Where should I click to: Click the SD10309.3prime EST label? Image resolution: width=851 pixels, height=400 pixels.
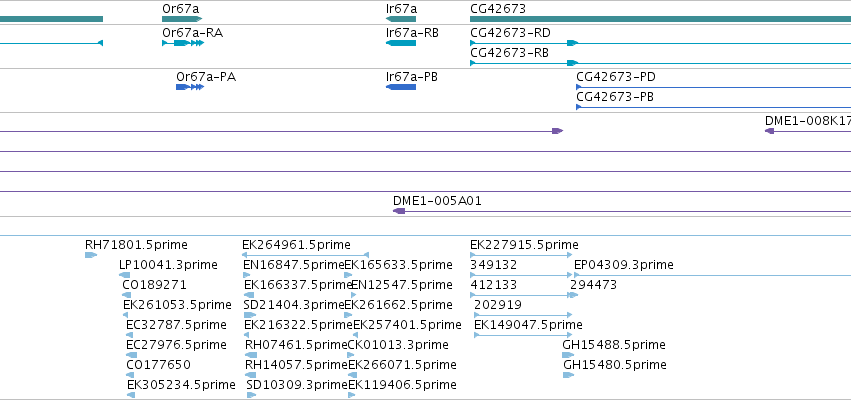click(x=296, y=385)
